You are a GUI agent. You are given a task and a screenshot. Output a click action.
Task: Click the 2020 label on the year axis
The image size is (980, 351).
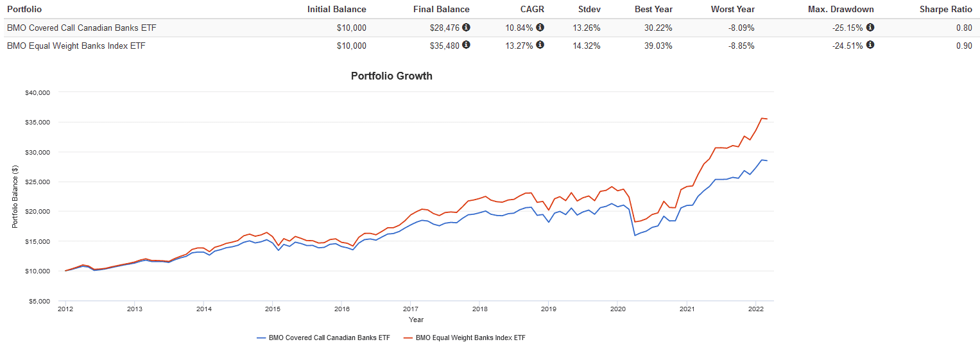click(617, 309)
